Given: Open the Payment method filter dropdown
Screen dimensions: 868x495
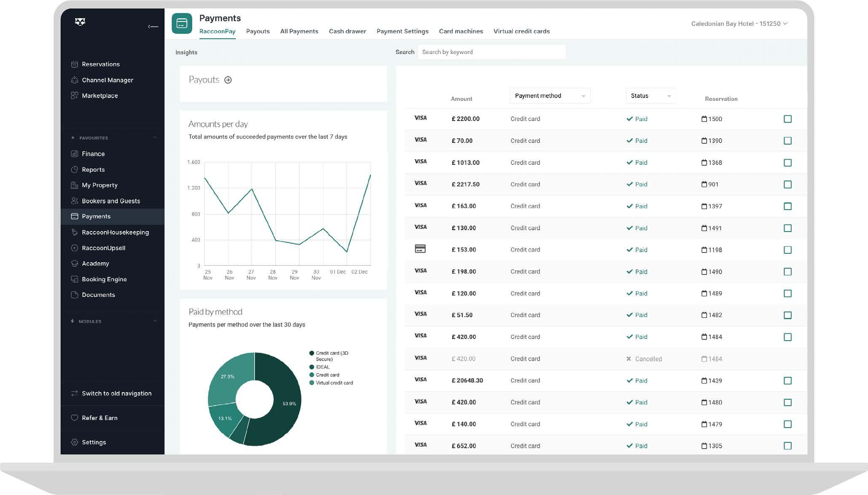Looking at the screenshot, I should tap(550, 96).
